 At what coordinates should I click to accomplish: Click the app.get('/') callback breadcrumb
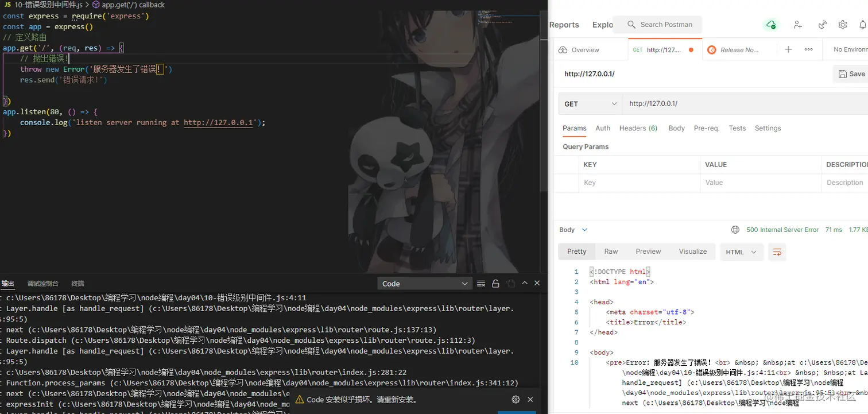point(133,5)
